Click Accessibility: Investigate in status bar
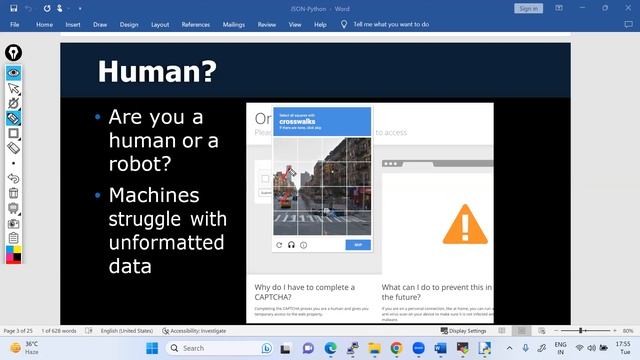Image resolution: width=640 pixels, height=360 pixels. click(x=194, y=331)
